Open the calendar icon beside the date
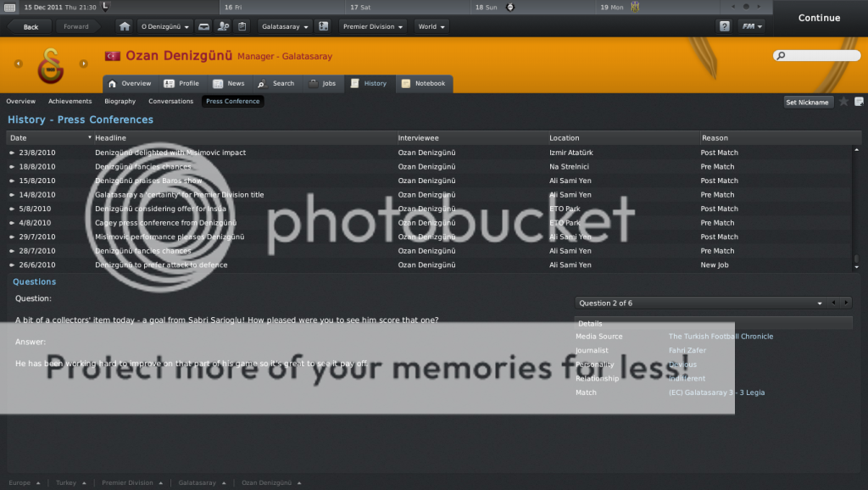The image size is (868, 490). pos(9,7)
